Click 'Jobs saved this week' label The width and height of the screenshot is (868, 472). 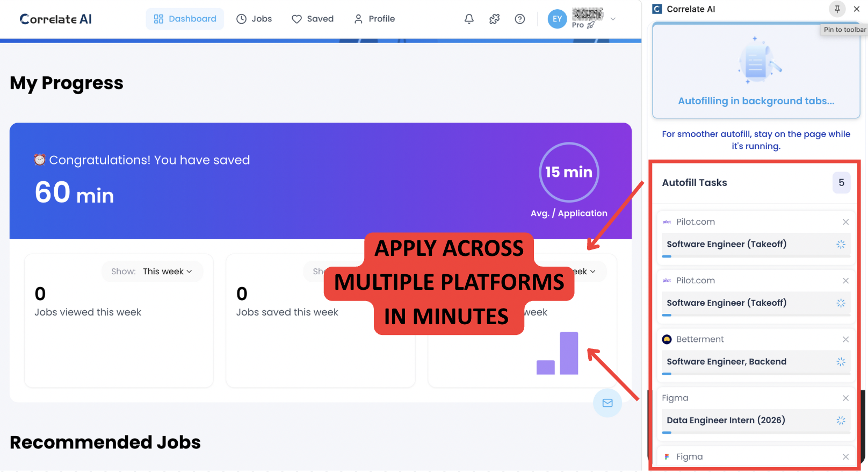click(x=287, y=312)
